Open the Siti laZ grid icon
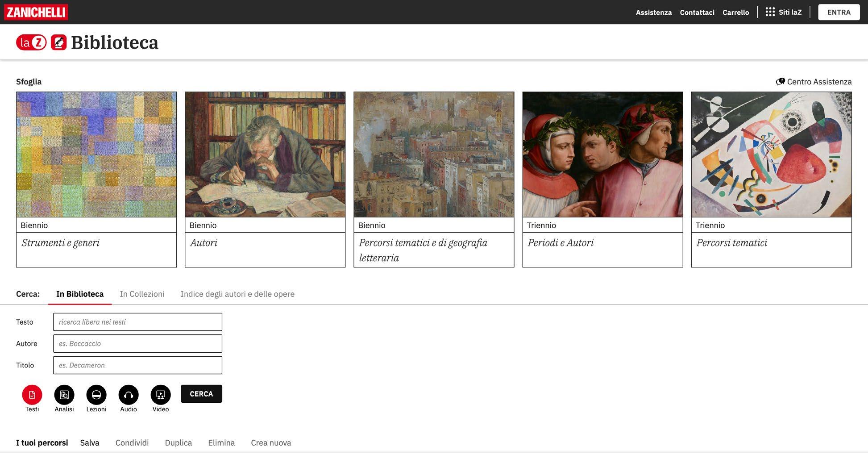The height and width of the screenshot is (455, 868). point(770,12)
